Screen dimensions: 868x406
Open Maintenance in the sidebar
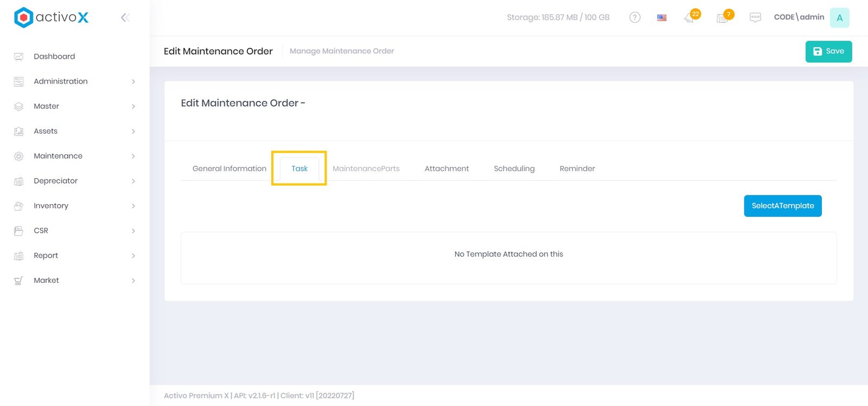58,156
